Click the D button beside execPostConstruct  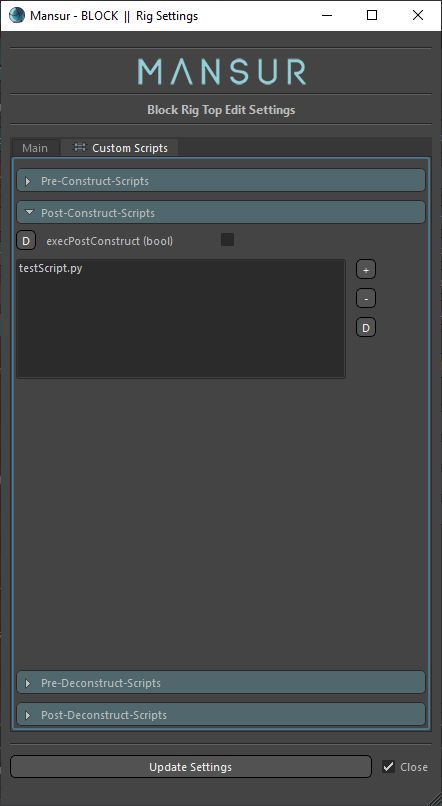pyautogui.click(x=26, y=241)
